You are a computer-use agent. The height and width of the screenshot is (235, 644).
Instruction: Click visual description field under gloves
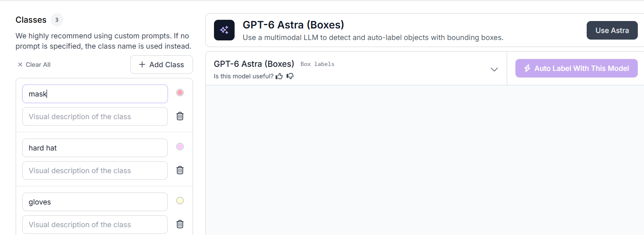[95, 225]
